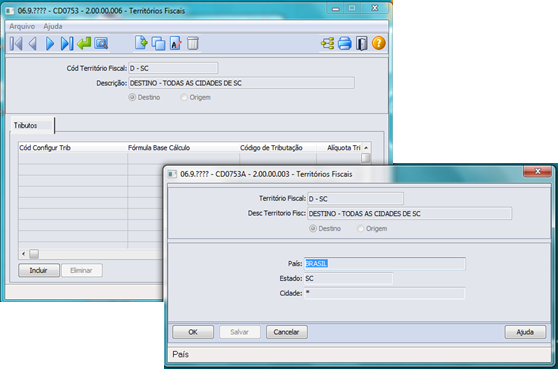The height and width of the screenshot is (369, 558).
Task: Close the CD0753 main window
Action: click(x=375, y=9)
